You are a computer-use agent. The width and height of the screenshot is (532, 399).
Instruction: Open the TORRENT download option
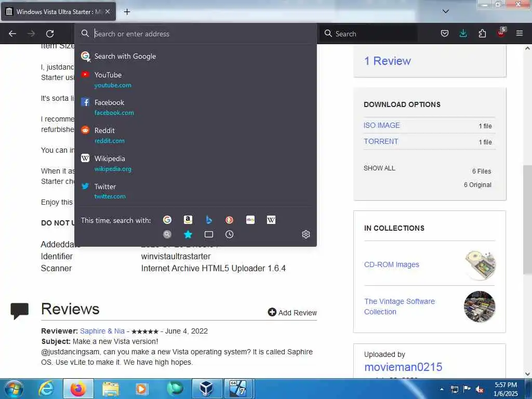click(x=381, y=141)
